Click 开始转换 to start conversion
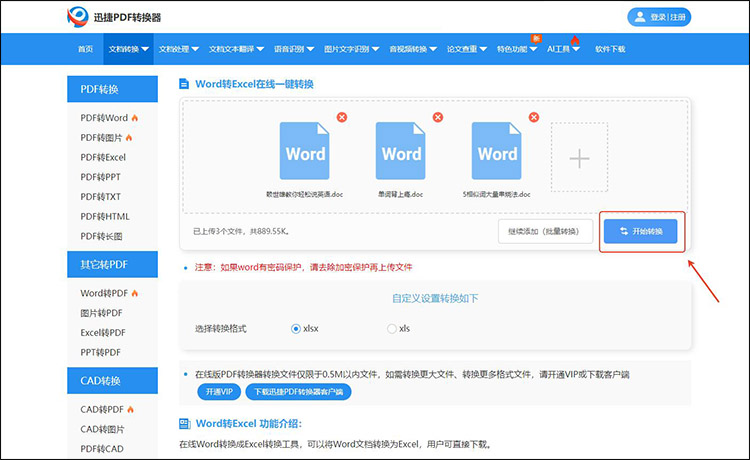The image size is (750, 460). (640, 231)
